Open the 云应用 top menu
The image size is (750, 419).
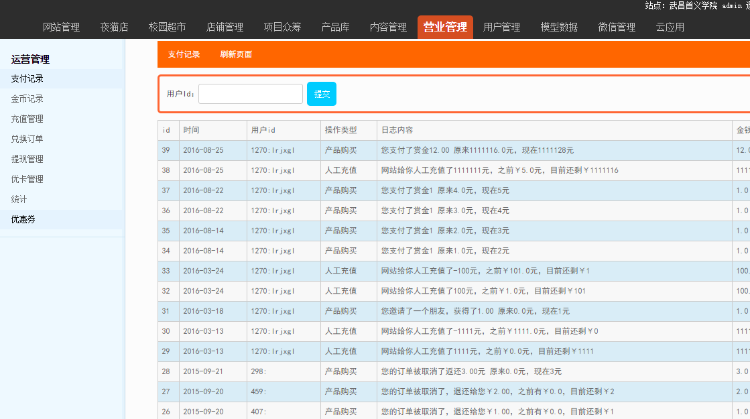[x=670, y=27]
